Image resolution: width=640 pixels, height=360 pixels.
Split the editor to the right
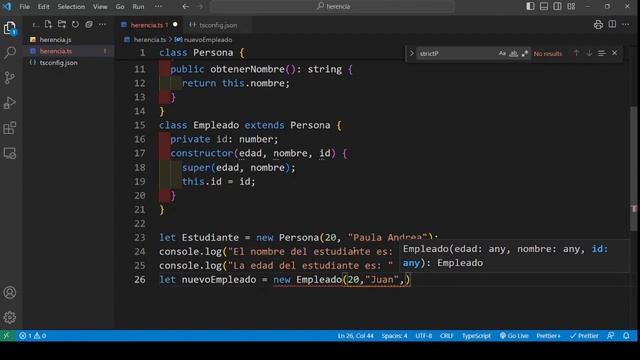(x=612, y=24)
